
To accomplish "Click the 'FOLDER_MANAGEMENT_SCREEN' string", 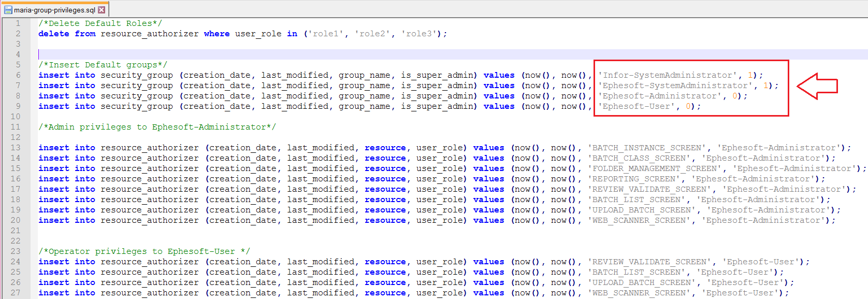I will click(x=655, y=168).
